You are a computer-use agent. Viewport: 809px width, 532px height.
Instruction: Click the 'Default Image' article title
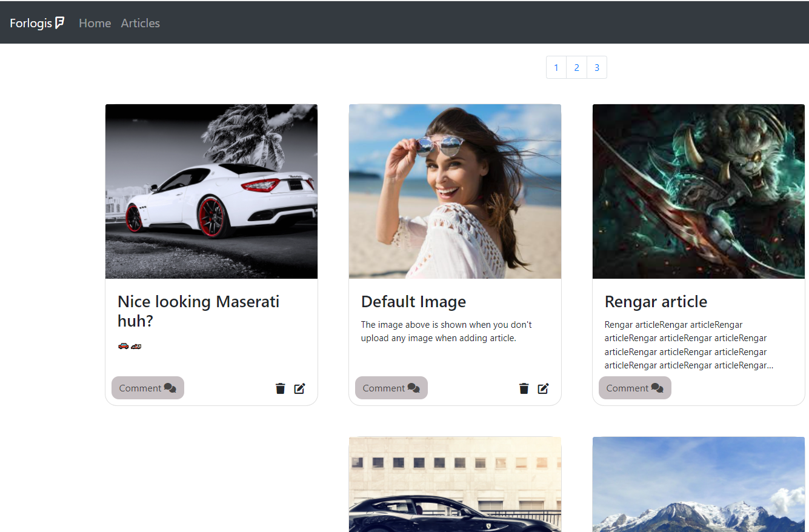click(x=414, y=302)
